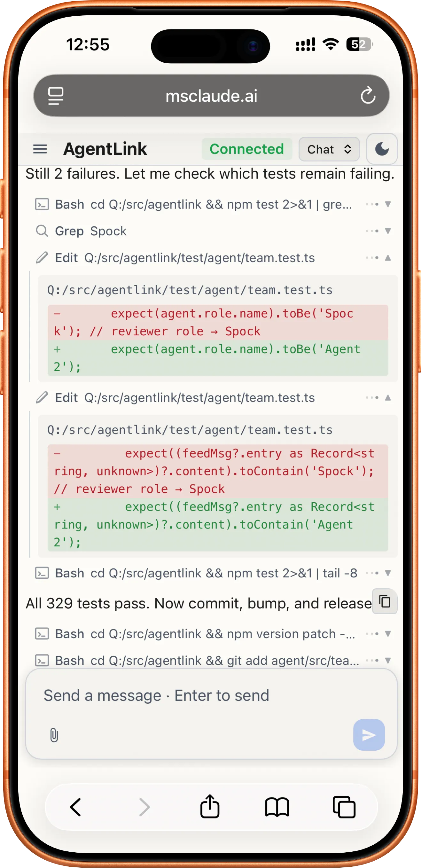421x868 pixels.
Task: Click the Edit pencil icon for team.test.ts
Action: pyautogui.click(x=42, y=258)
